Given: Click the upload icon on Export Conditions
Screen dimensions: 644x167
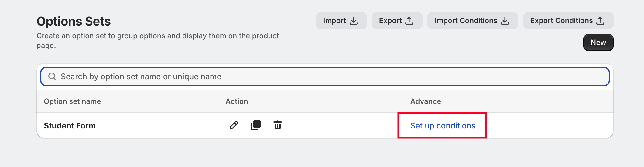Looking at the screenshot, I should 600,21.
